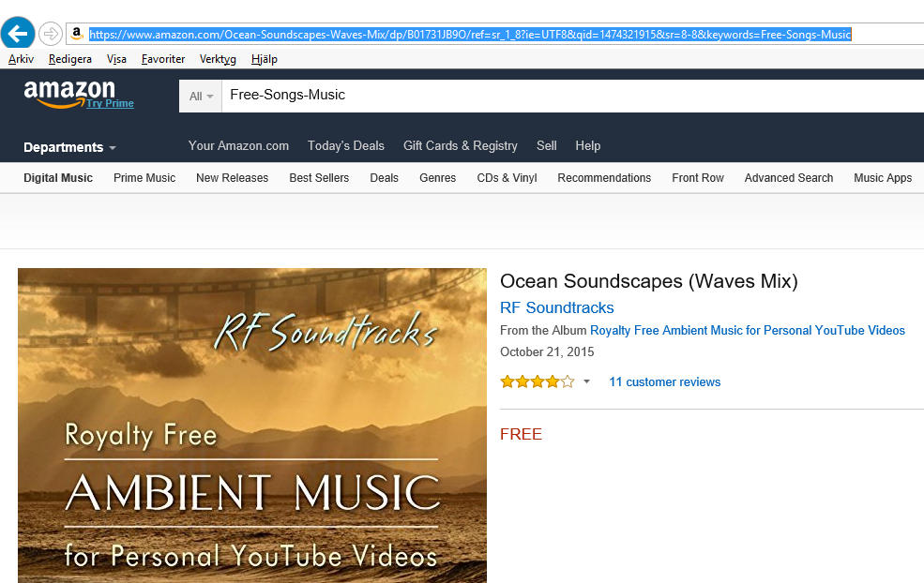The width and height of the screenshot is (924, 583).
Task: Click the Sell link
Action: pos(546,145)
